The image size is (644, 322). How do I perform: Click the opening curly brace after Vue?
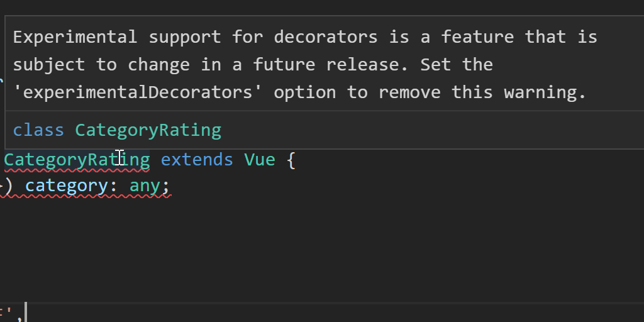tap(291, 160)
